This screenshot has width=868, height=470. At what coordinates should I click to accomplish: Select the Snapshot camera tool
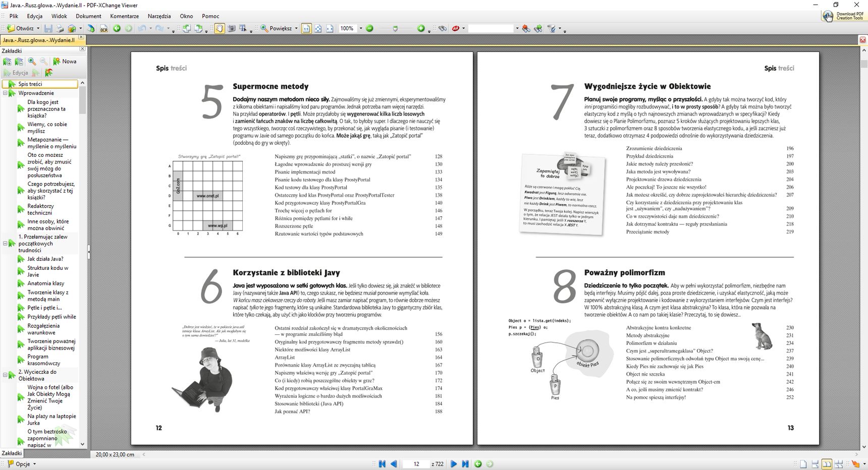pyautogui.click(x=232, y=29)
